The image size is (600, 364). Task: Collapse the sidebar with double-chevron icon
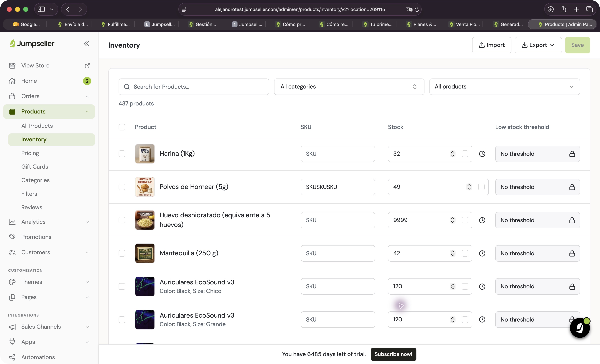pos(86,44)
